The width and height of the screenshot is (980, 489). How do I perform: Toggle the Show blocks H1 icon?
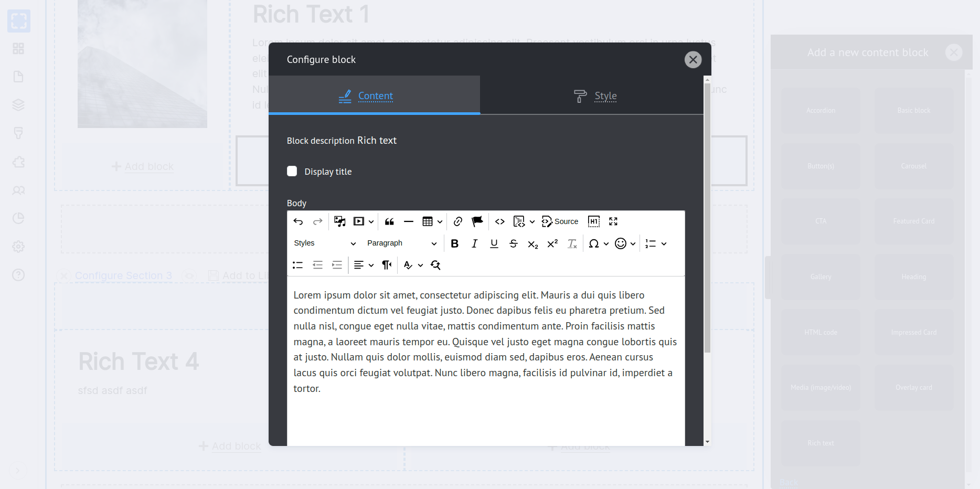594,221
